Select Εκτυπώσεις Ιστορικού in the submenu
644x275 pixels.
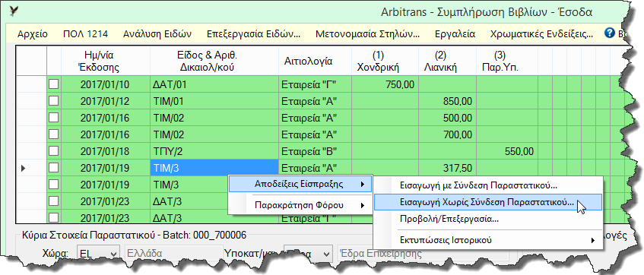(x=488, y=240)
